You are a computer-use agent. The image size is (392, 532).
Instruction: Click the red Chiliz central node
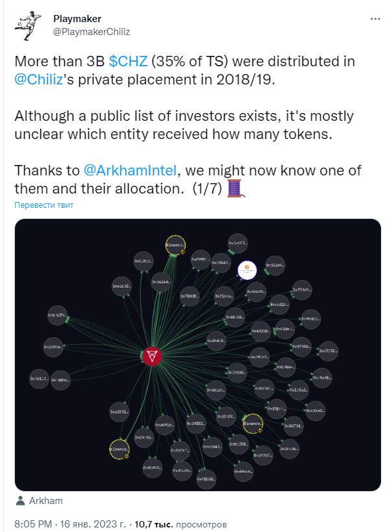click(152, 356)
